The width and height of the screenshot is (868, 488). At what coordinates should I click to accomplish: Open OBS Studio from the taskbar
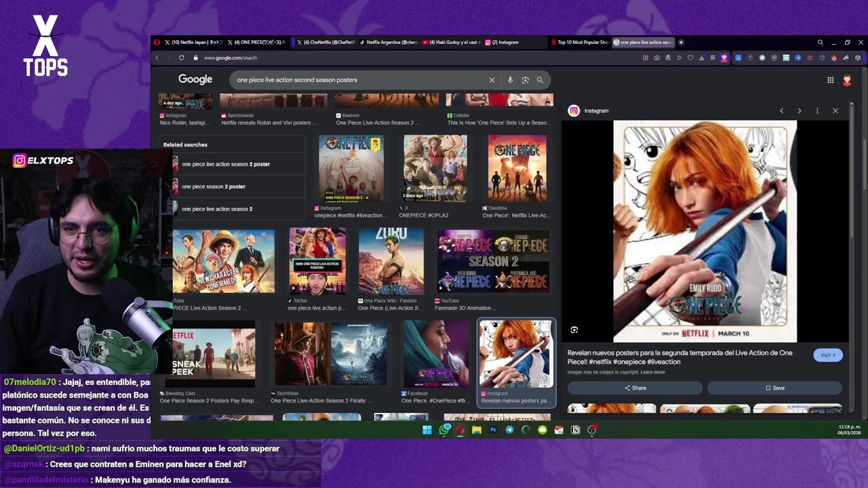591,430
